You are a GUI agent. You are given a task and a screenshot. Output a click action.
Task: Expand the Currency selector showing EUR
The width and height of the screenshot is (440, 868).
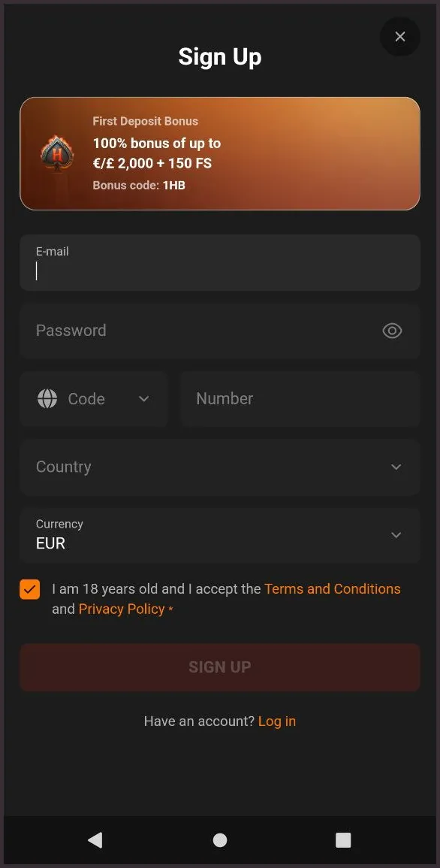[219, 535]
